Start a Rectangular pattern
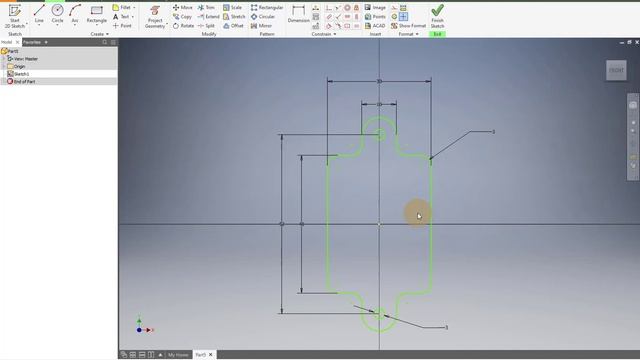Screen dimensions: 640x360 tap(267, 7)
